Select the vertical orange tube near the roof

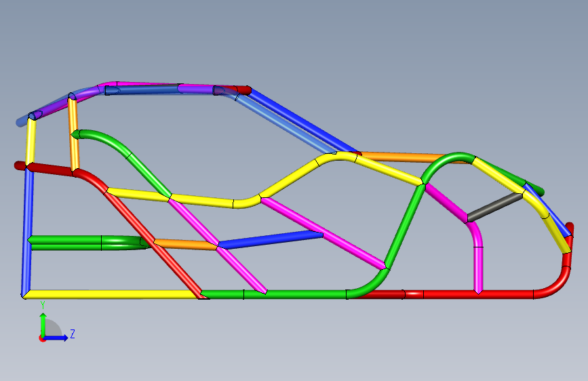point(73,134)
